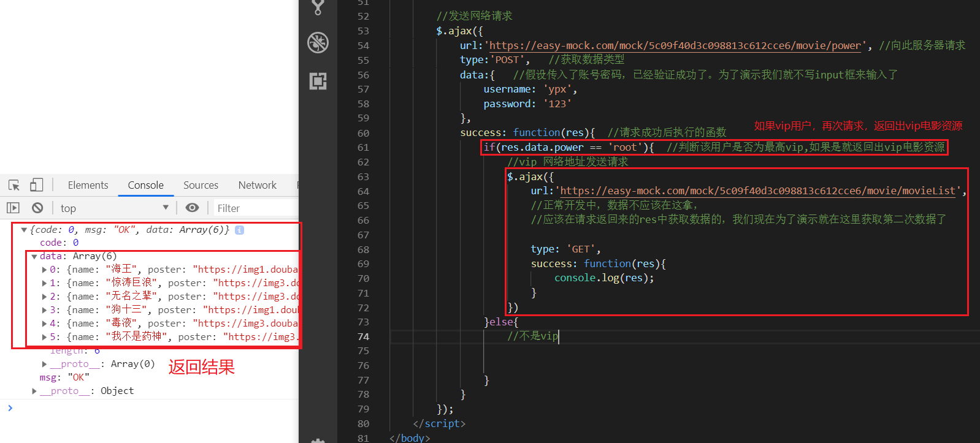
Task: Expand array item 0 海王
Action: point(44,270)
